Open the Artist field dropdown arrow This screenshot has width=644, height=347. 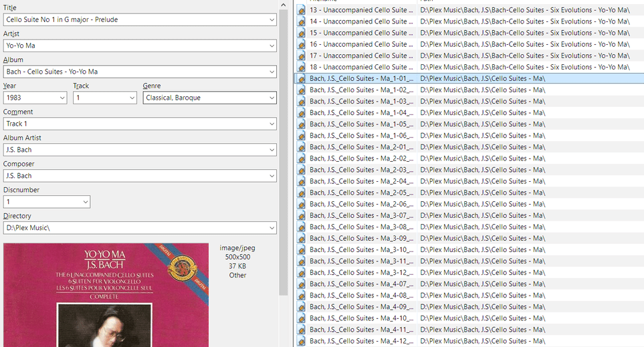[272, 45]
